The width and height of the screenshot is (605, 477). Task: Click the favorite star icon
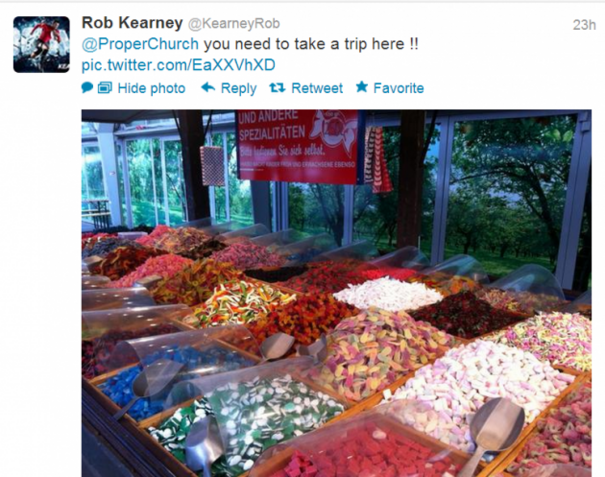[362, 87]
